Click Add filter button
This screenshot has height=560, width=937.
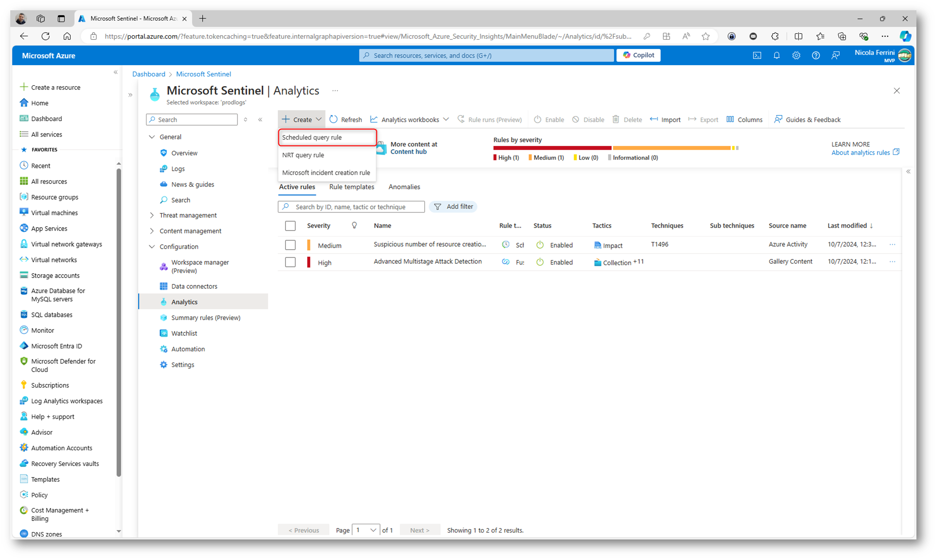454,207
